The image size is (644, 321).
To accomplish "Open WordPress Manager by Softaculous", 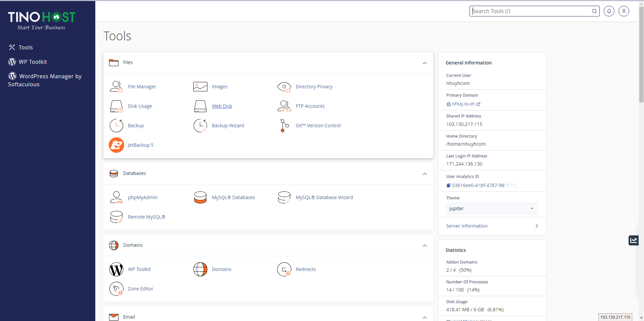I will click(x=45, y=80).
